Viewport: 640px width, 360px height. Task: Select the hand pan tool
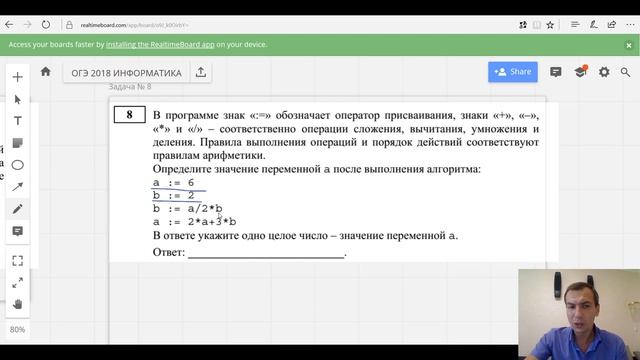click(18, 304)
